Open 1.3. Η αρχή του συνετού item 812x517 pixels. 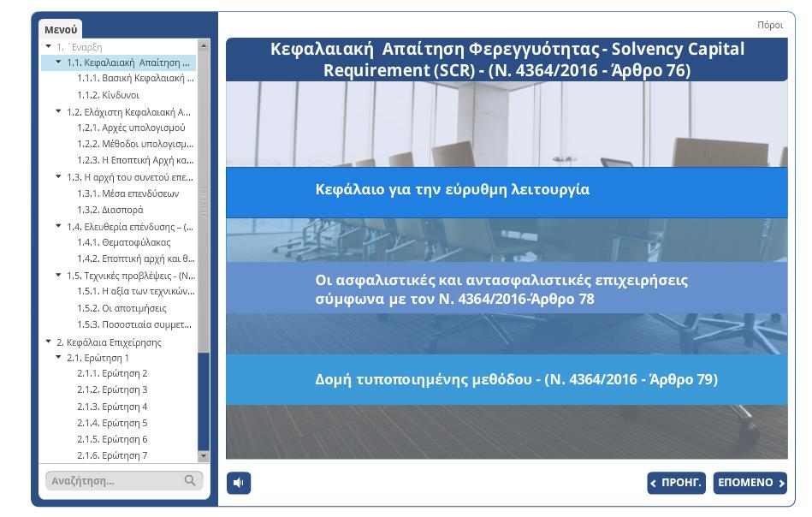[129, 177]
